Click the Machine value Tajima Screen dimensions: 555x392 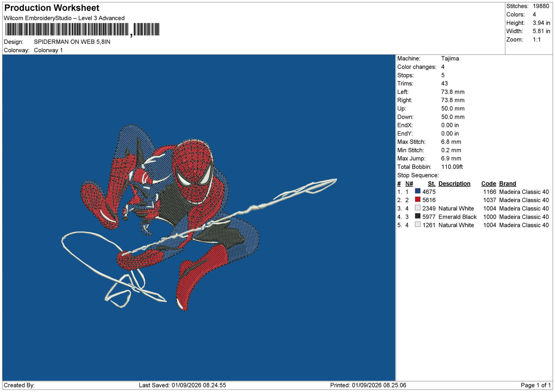pos(450,58)
